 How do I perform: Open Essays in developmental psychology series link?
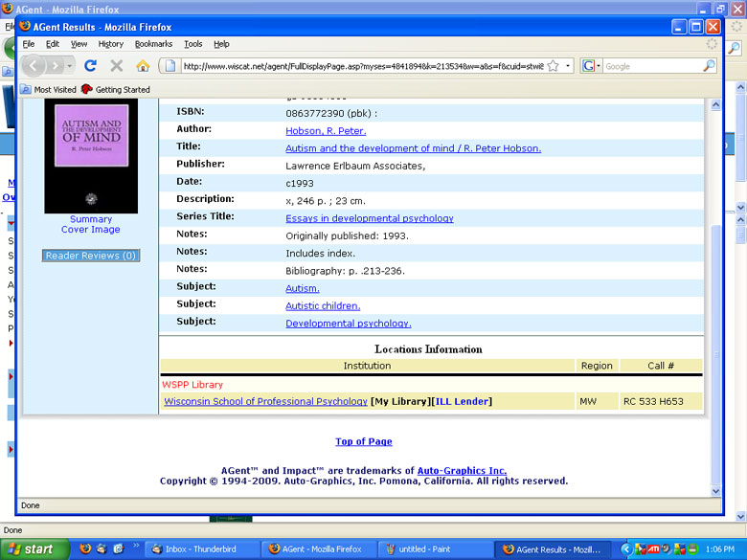click(370, 218)
